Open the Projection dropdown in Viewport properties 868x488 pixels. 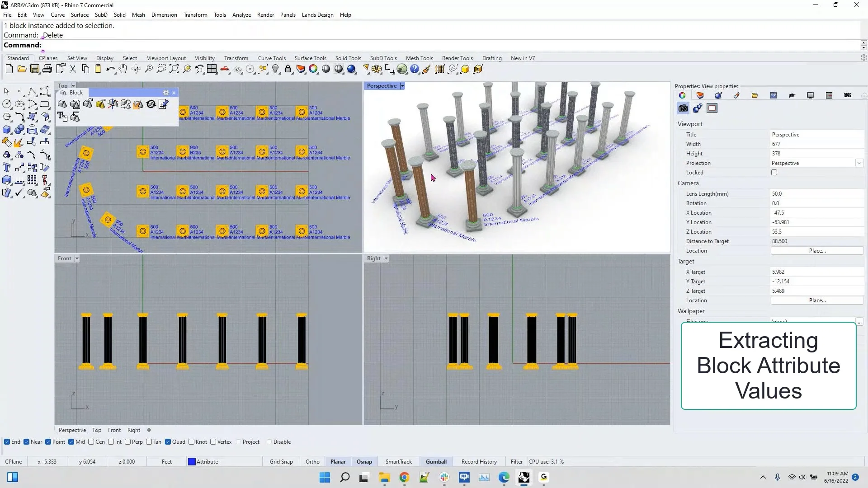(859, 163)
